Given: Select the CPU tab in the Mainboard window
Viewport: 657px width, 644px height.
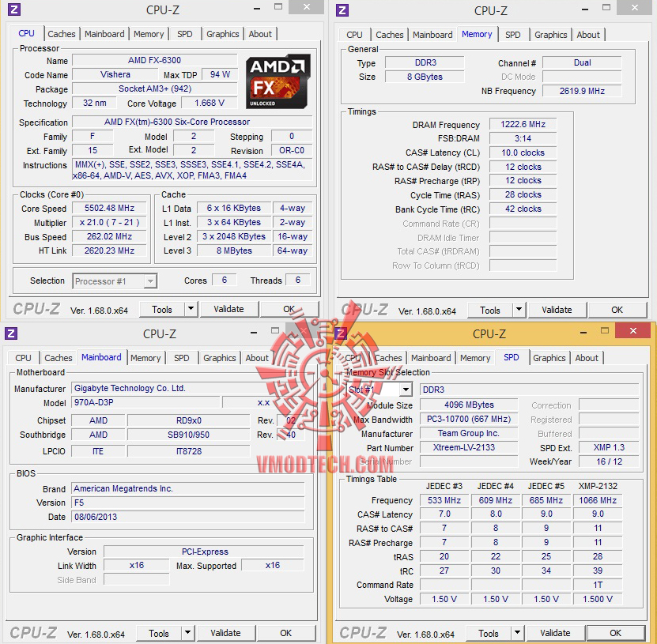Looking at the screenshot, I should (x=24, y=358).
